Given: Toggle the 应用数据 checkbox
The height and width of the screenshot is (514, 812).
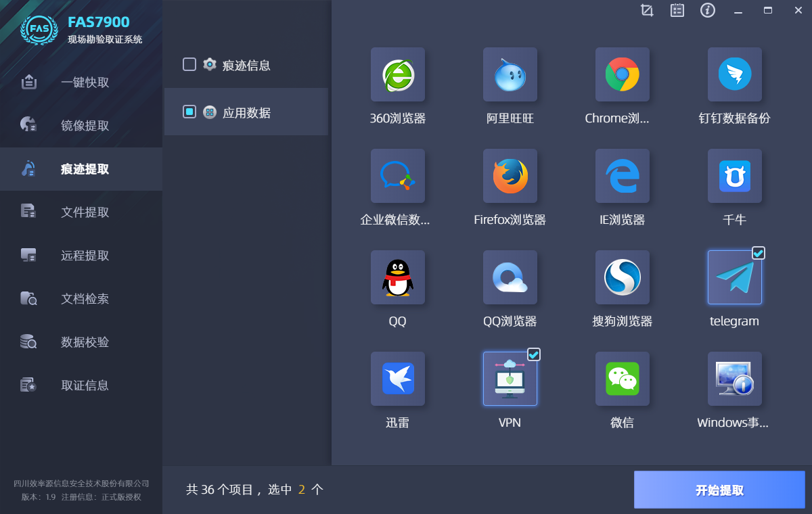Looking at the screenshot, I should pos(189,112).
